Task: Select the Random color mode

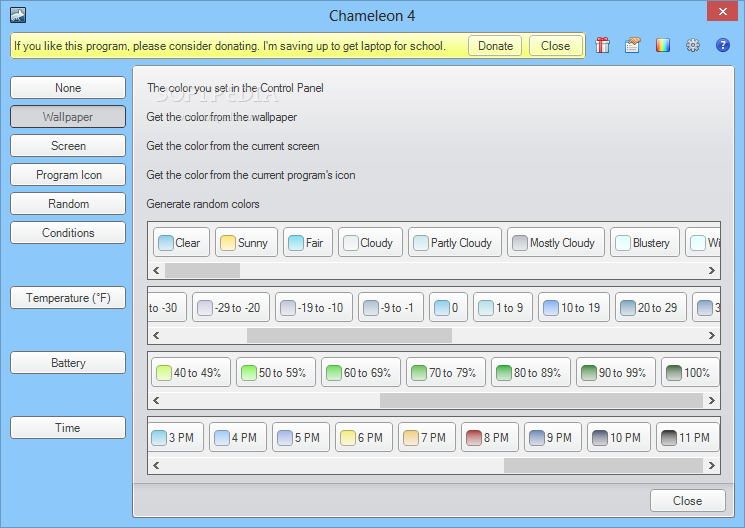Action: 68,204
